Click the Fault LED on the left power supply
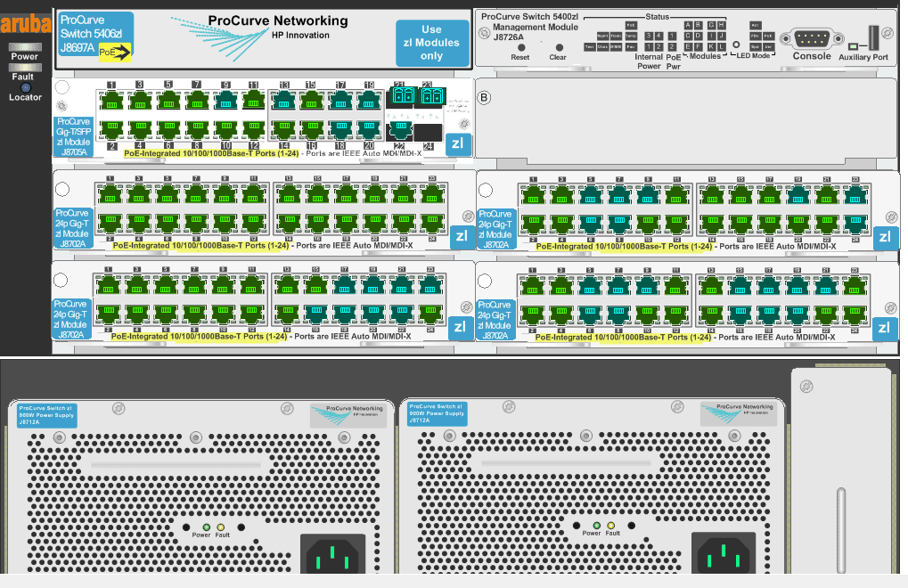This screenshot has height=588, width=908. [221, 527]
